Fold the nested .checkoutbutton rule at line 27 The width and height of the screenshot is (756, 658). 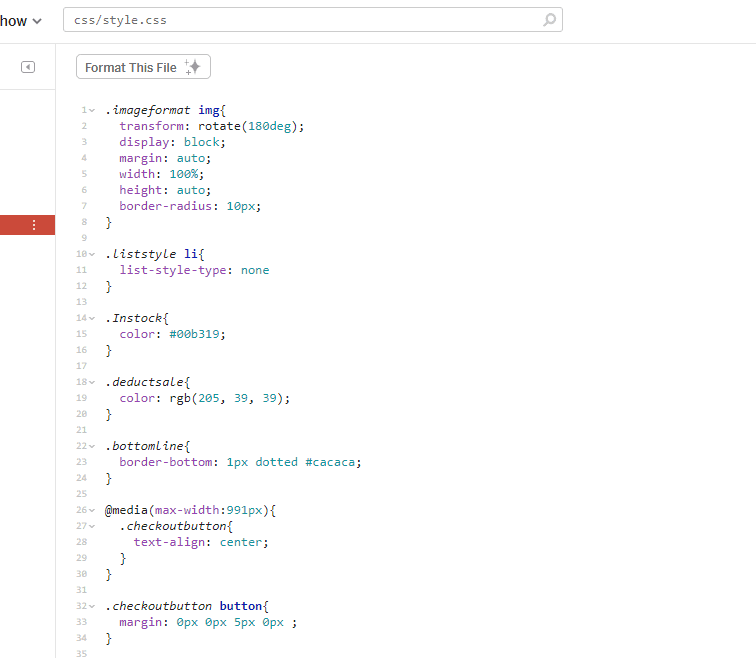point(93,526)
